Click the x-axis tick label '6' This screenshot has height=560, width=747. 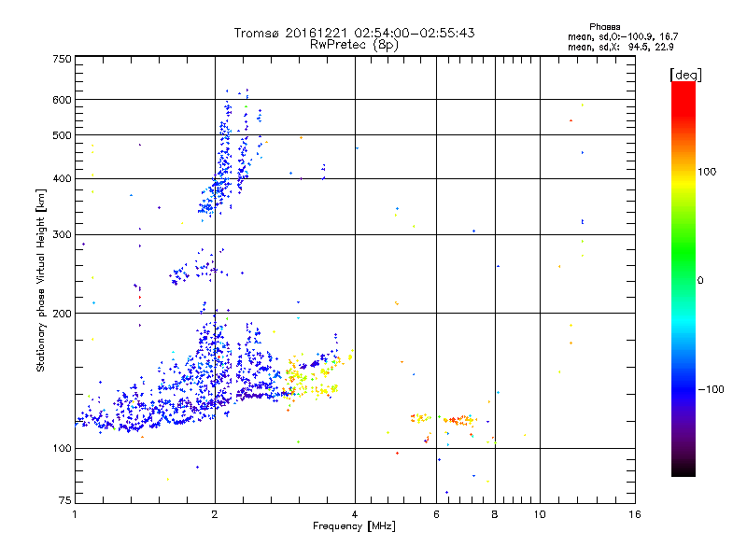(436, 514)
